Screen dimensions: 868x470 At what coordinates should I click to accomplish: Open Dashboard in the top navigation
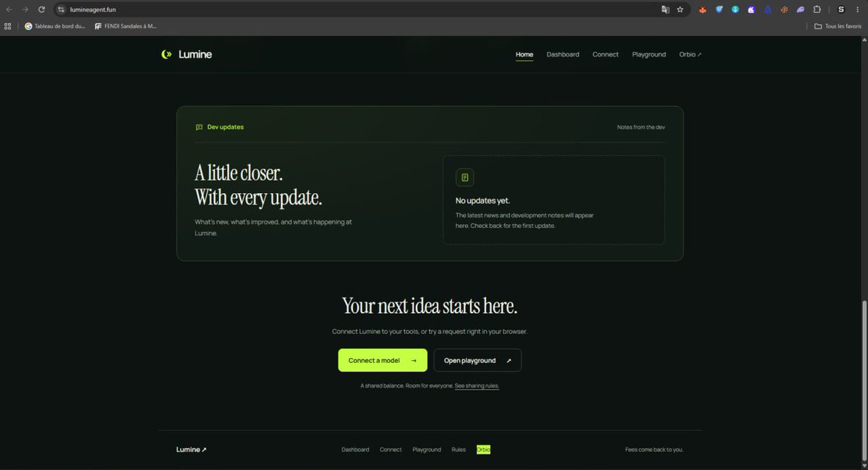pos(563,54)
